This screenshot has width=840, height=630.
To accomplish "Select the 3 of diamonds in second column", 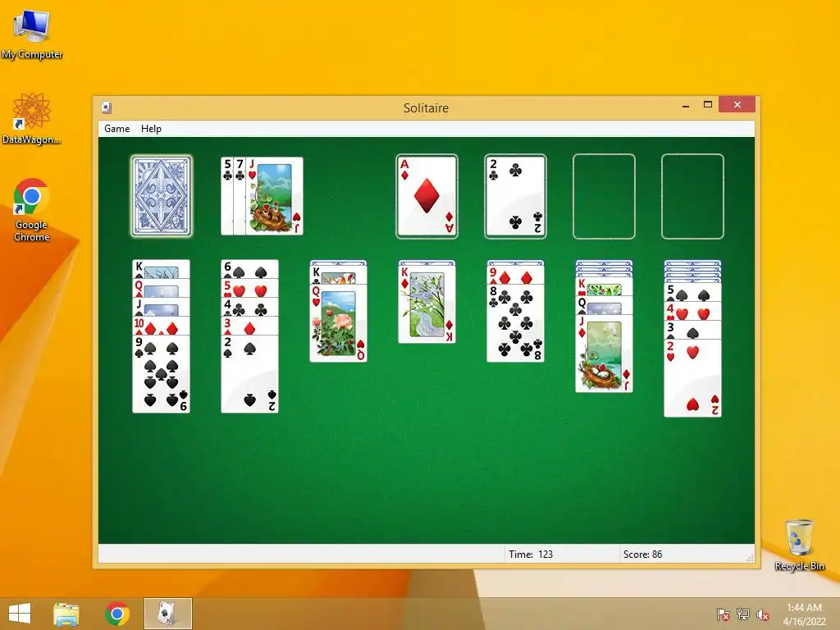I will pos(249,326).
